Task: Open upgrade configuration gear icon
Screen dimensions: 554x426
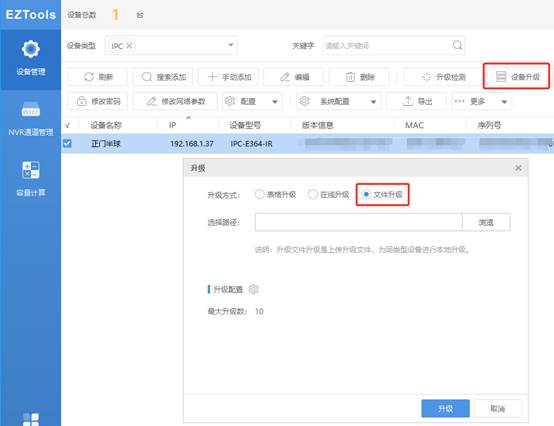Action: click(253, 289)
